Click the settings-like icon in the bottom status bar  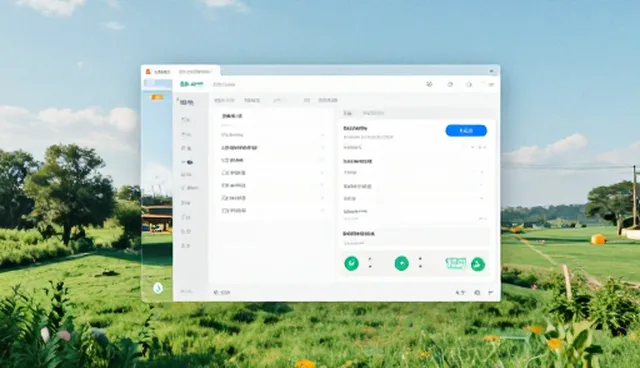[477, 293]
